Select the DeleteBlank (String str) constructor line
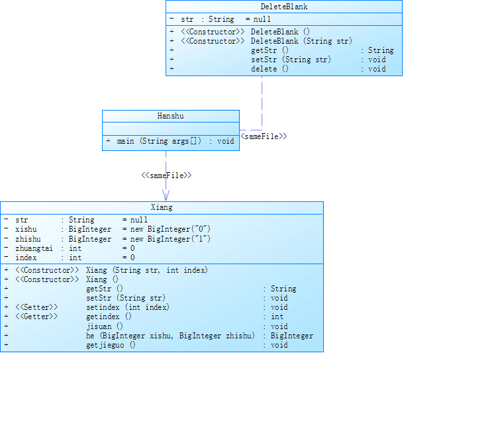This screenshot has width=504, height=441. click(x=261, y=41)
